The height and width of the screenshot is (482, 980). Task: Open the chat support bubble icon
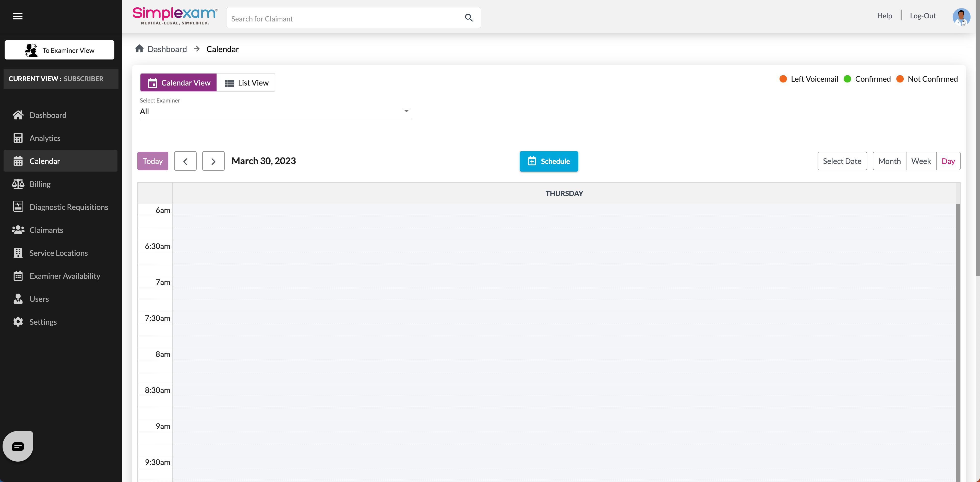point(18,446)
